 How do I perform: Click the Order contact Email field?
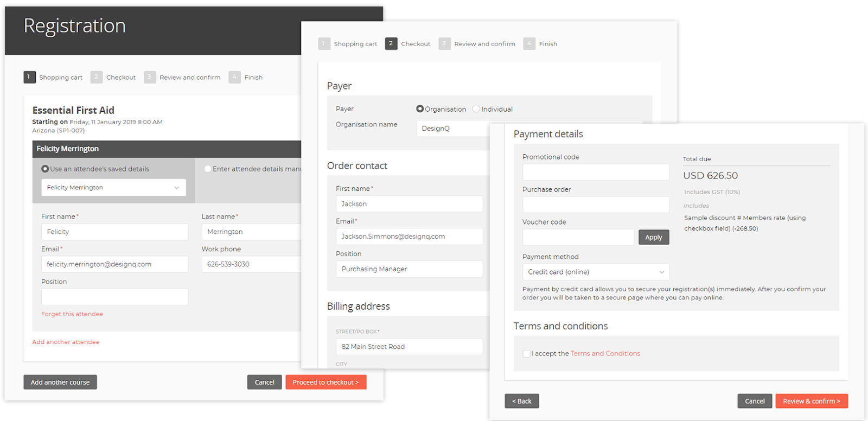point(409,237)
